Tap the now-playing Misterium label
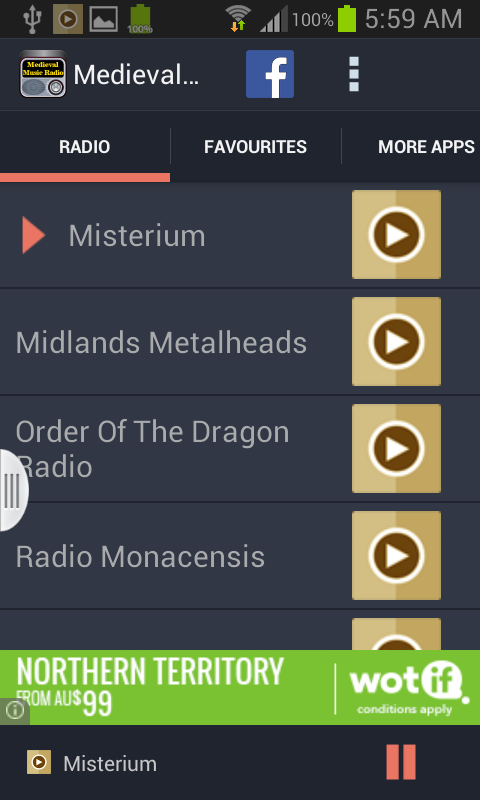Image resolution: width=480 pixels, height=800 pixels. (110, 764)
